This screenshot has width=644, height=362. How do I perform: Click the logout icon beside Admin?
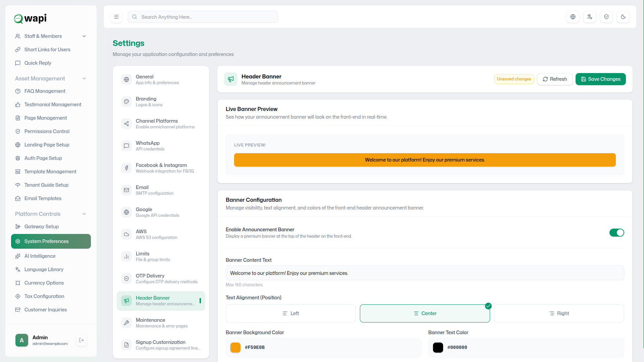pyautogui.click(x=82, y=340)
